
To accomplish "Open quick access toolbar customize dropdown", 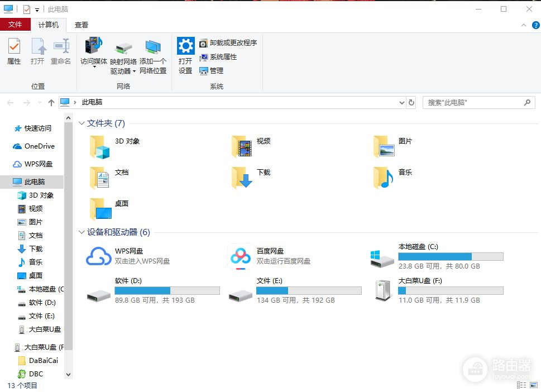I will coord(37,9).
